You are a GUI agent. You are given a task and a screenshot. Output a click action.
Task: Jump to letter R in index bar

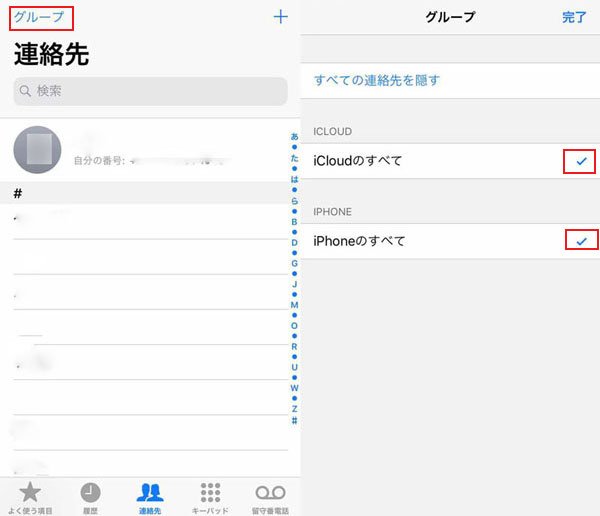pos(294,346)
